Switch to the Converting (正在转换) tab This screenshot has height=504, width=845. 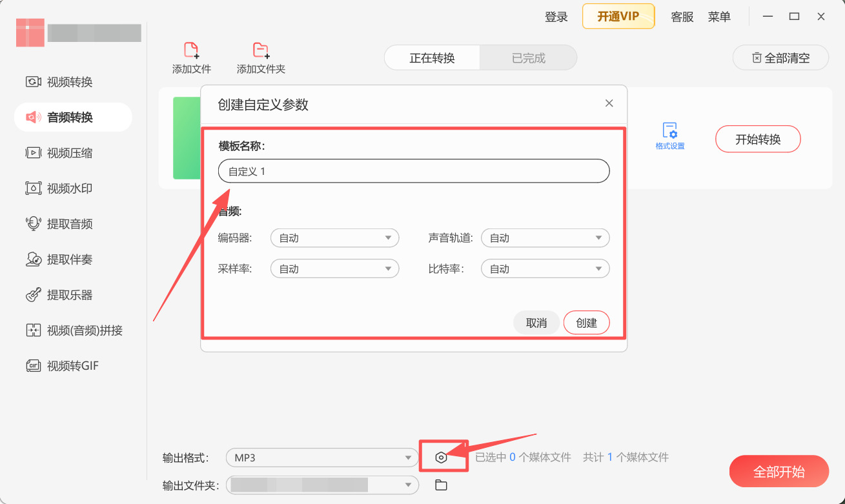pyautogui.click(x=432, y=58)
